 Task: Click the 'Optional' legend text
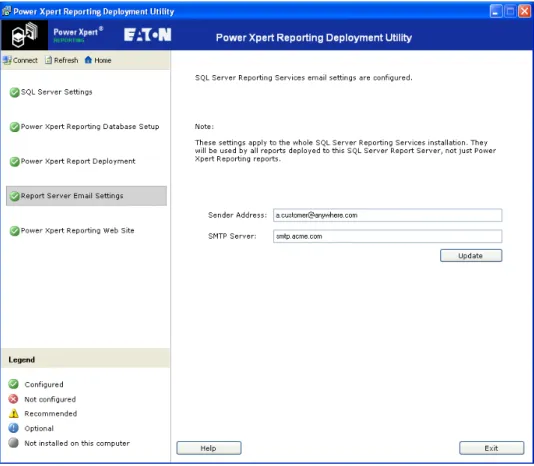[39, 429]
